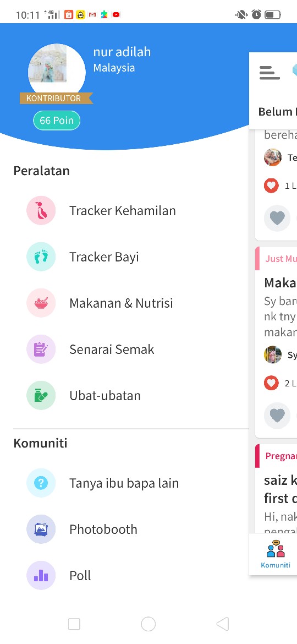The width and height of the screenshot is (297, 644).
Task: Tap the Tracker Bayi footprints icon
Action: coord(41,256)
